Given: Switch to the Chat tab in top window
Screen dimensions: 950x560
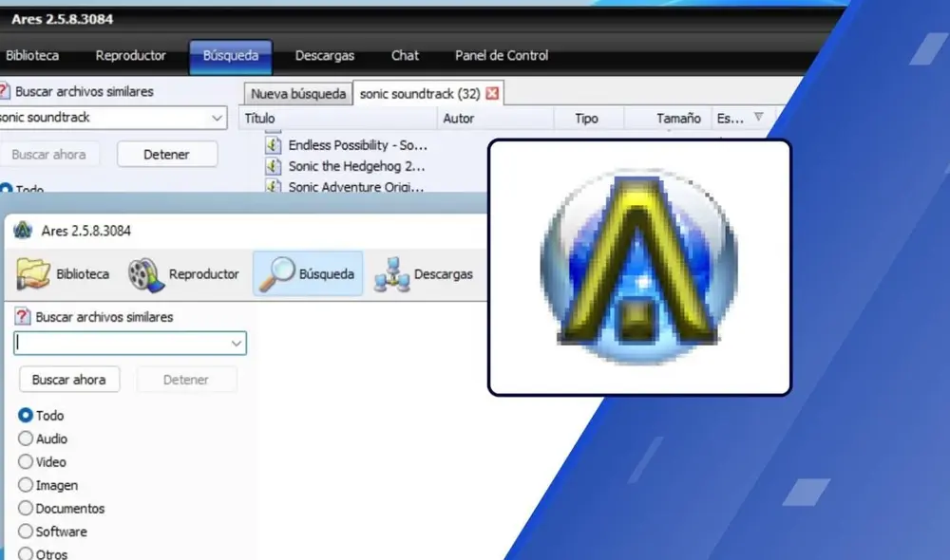Looking at the screenshot, I should [x=405, y=55].
